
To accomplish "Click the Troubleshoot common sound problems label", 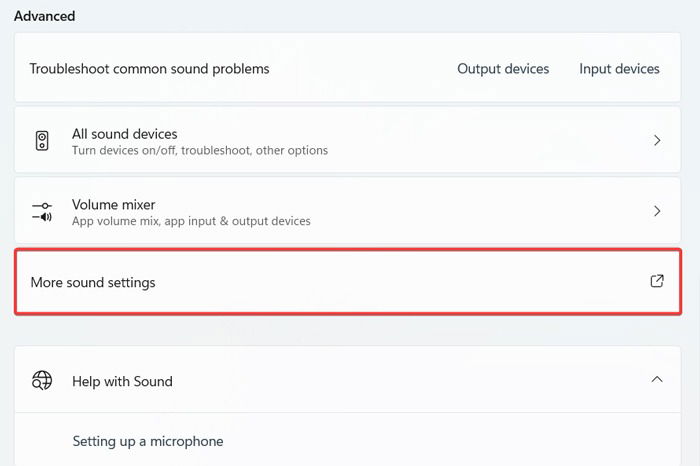I will point(150,69).
